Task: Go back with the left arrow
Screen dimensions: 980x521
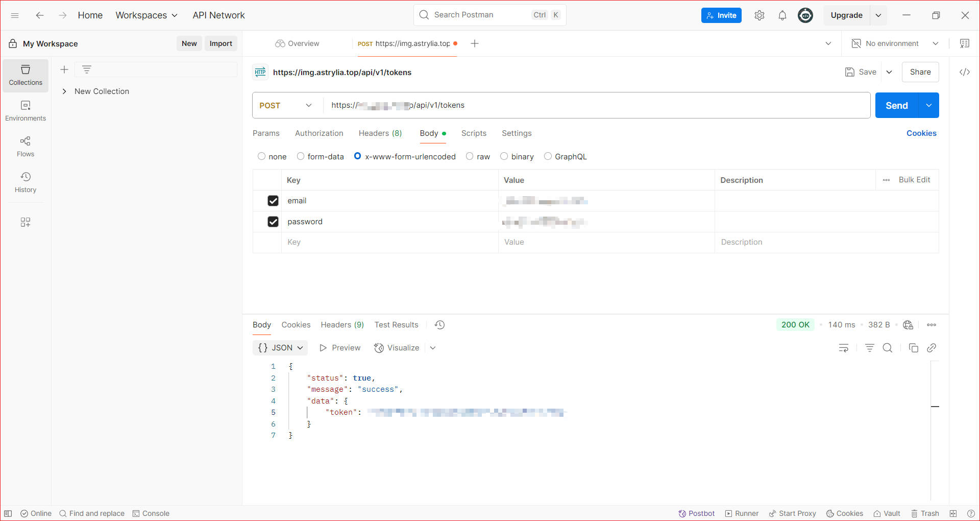Action: click(40, 15)
